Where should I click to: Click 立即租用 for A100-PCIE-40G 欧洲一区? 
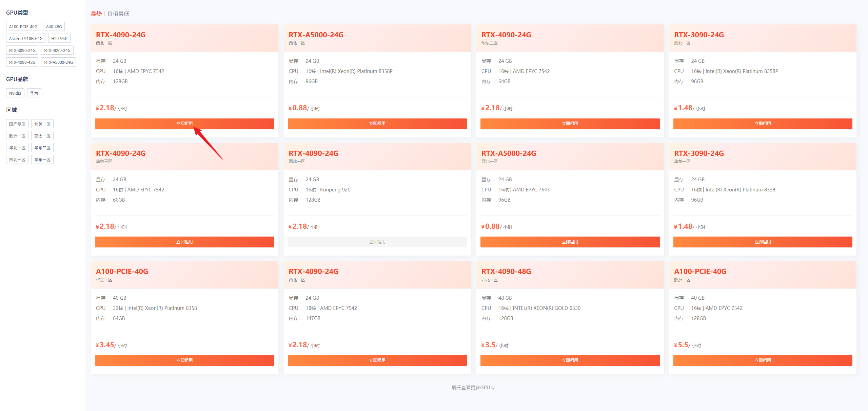click(x=763, y=360)
